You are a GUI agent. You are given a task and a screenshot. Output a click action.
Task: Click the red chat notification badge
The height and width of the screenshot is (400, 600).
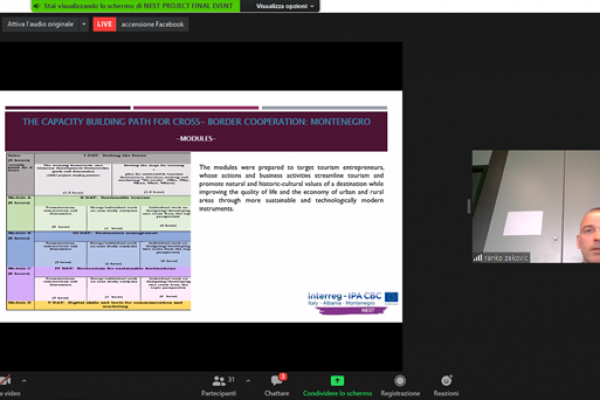pyautogui.click(x=283, y=377)
